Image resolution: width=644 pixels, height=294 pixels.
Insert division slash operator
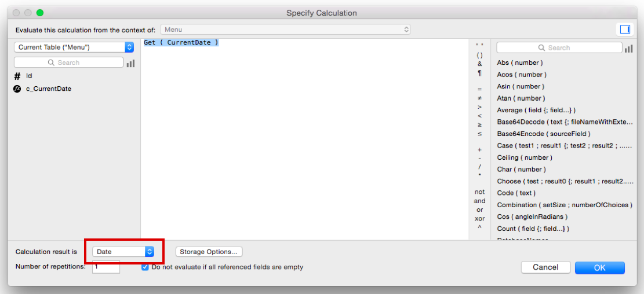pyautogui.click(x=479, y=167)
